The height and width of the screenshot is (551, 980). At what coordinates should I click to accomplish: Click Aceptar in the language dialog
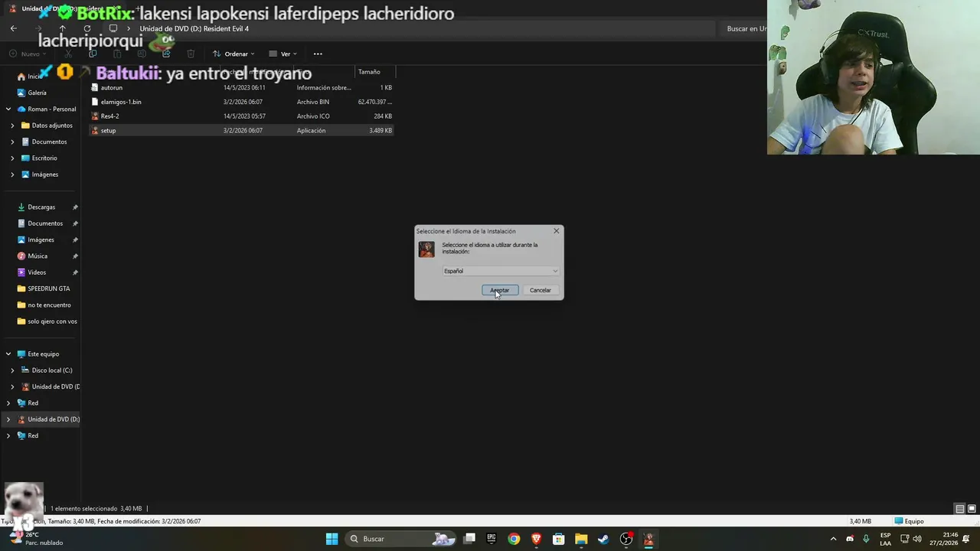500,290
